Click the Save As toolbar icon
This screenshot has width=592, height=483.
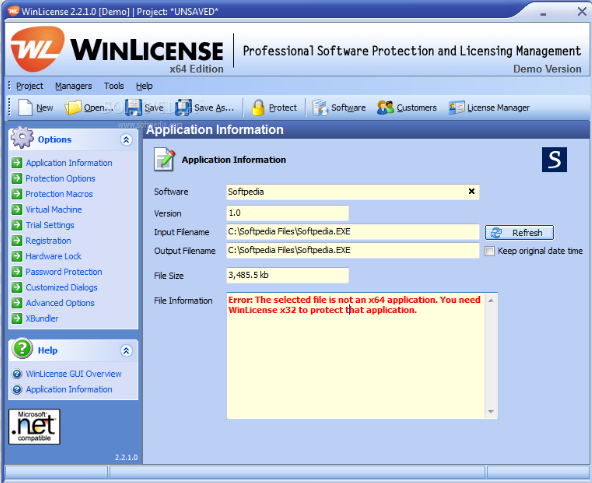[x=183, y=108]
